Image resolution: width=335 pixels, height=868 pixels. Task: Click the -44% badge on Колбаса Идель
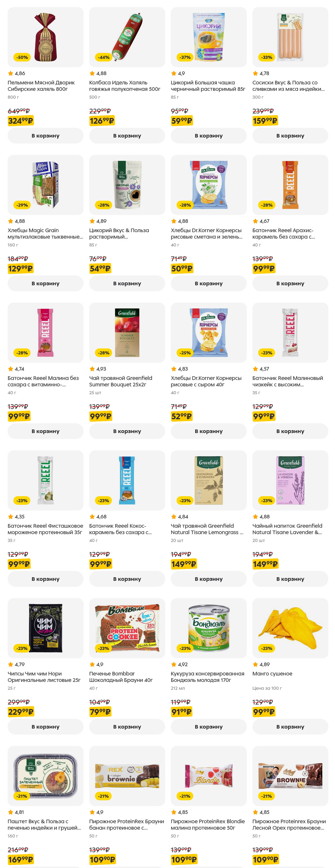coord(104,57)
